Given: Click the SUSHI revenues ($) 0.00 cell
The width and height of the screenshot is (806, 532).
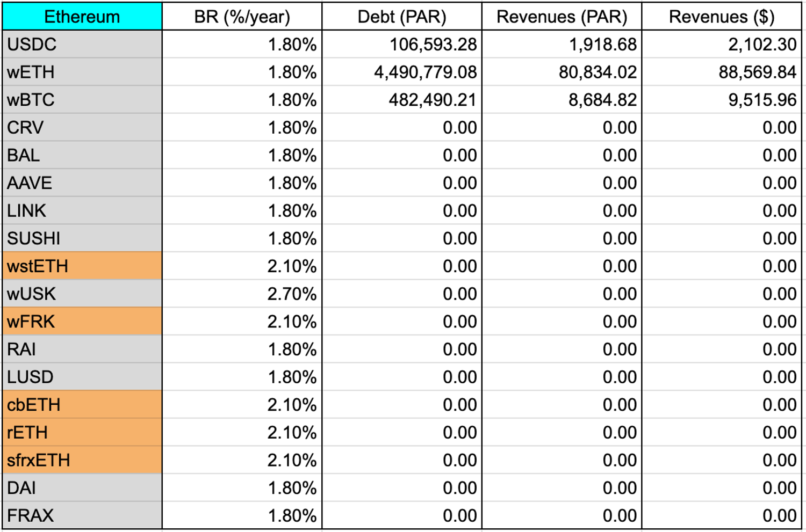Looking at the screenshot, I should click(x=722, y=238).
